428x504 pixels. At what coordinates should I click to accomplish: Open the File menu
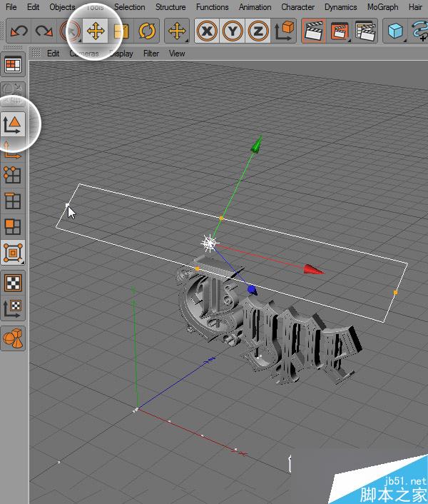click(x=11, y=6)
